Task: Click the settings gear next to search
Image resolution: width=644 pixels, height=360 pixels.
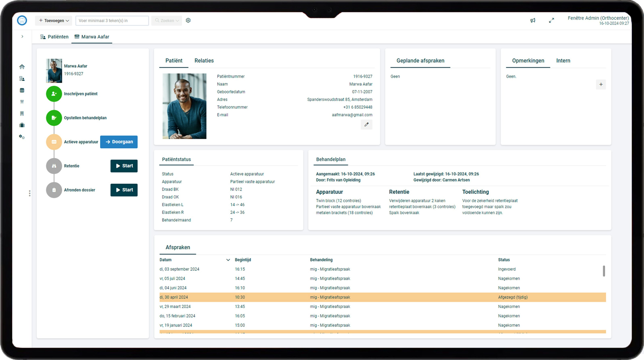Action: (x=188, y=21)
